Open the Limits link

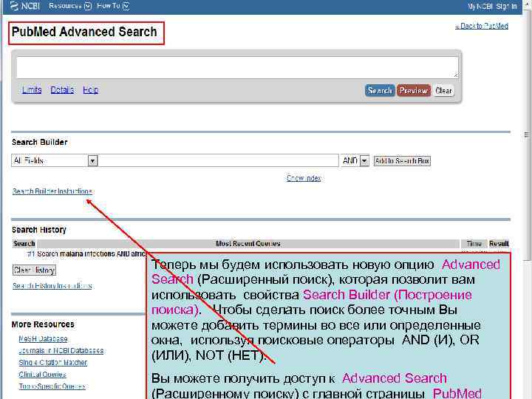coord(32,90)
